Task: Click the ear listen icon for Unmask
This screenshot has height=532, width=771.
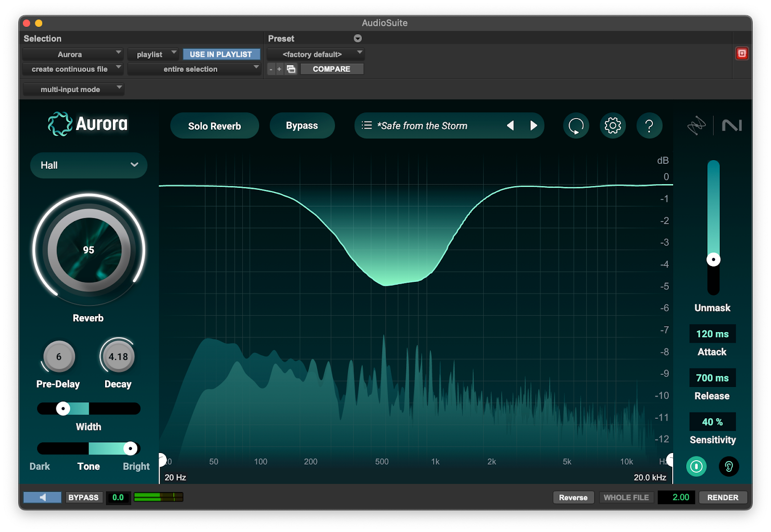Action: click(x=729, y=466)
